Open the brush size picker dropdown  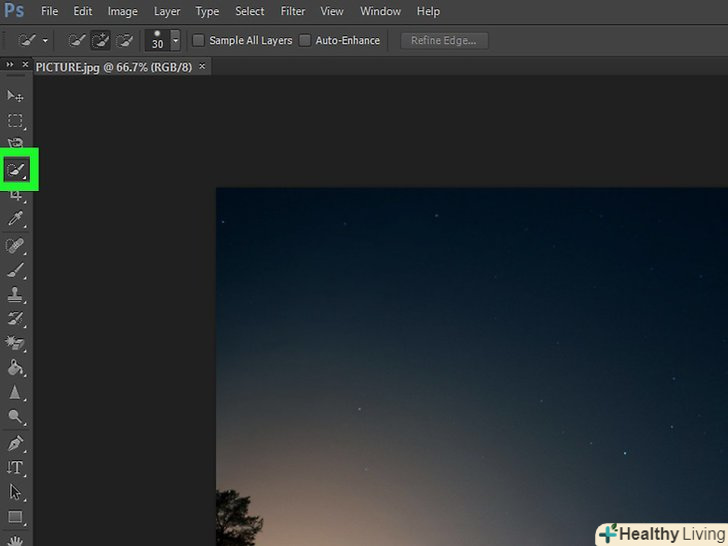pyautogui.click(x=176, y=41)
